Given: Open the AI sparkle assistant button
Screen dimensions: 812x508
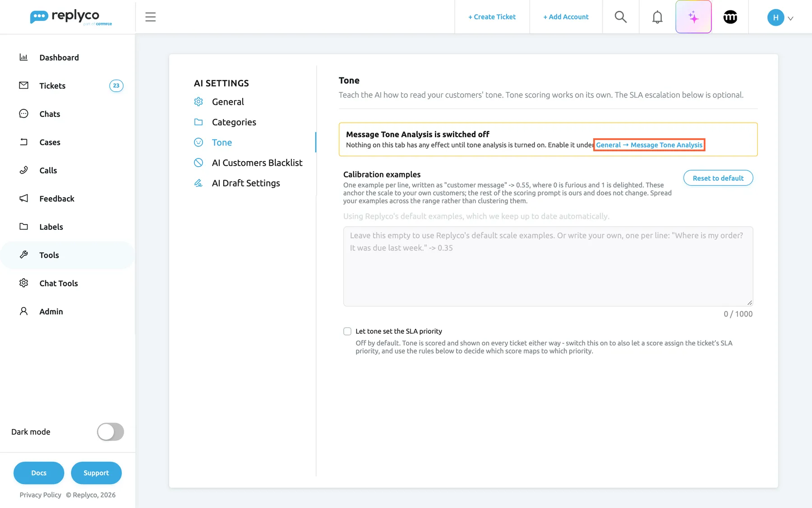Looking at the screenshot, I should click(693, 17).
